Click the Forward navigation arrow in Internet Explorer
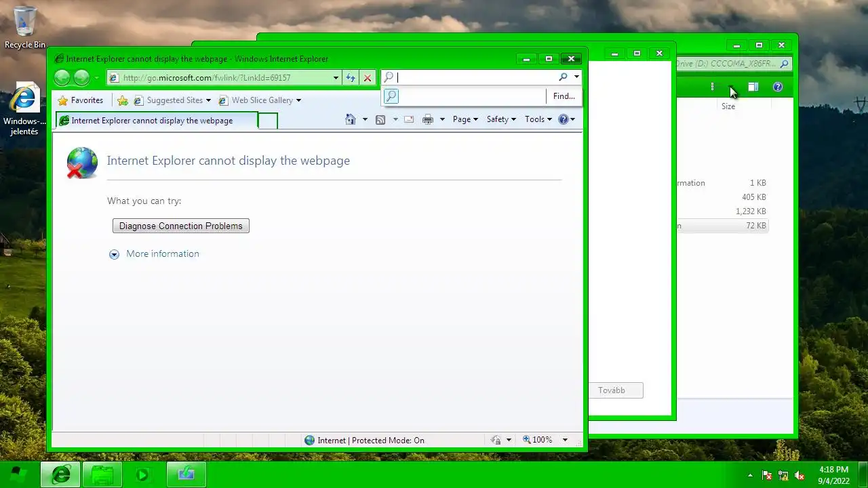Screen dimensions: 868x488 [81, 78]
